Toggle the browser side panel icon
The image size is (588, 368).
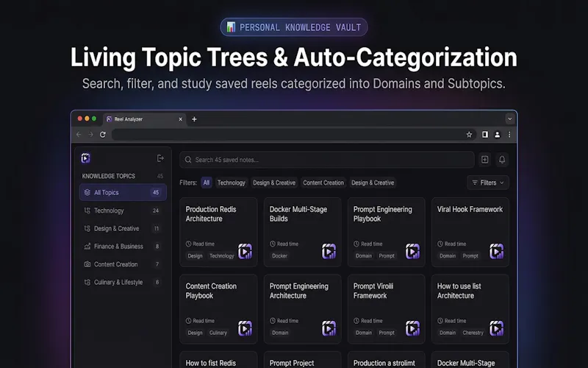coord(485,135)
